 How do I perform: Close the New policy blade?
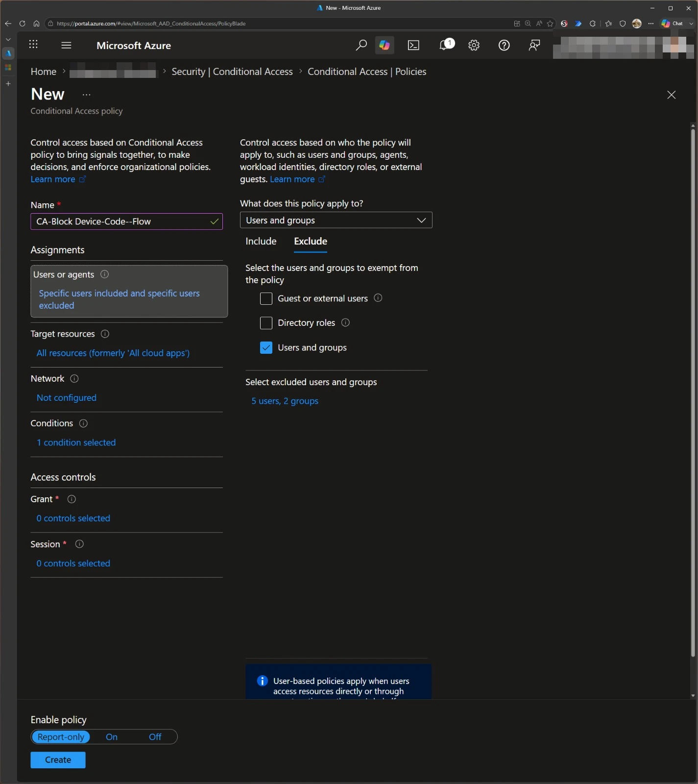coord(672,95)
